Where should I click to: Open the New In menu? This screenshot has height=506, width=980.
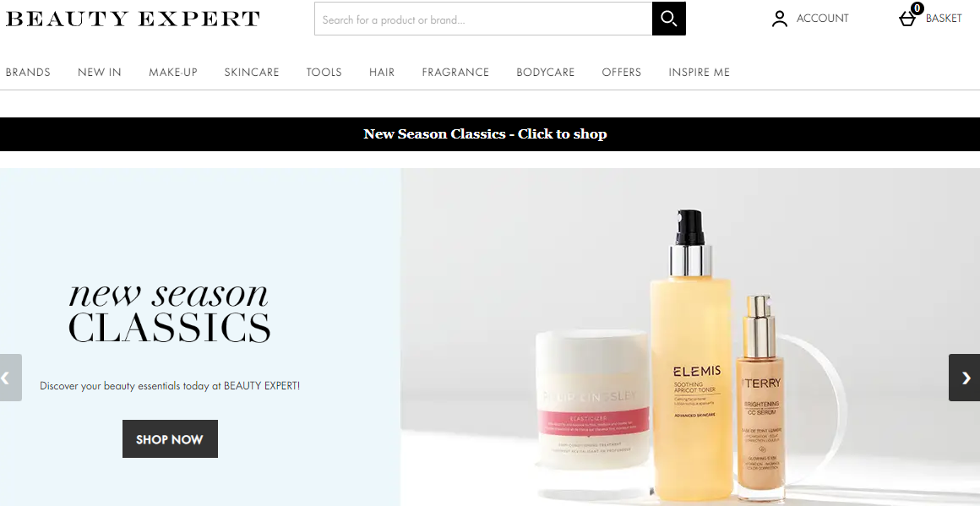(x=100, y=73)
